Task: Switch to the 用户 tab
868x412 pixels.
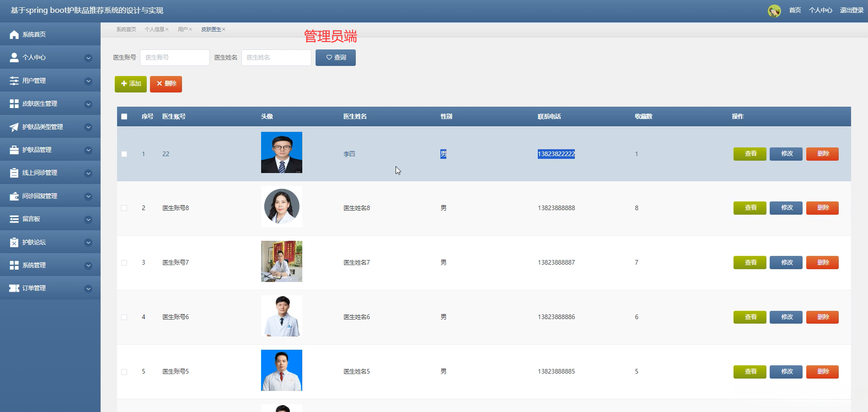Action: [183, 29]
